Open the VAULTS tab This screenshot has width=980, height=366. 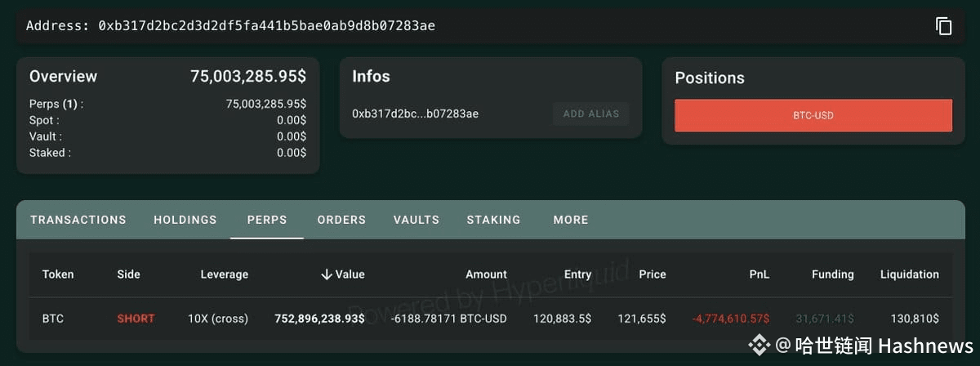click(x=416, y=220)
